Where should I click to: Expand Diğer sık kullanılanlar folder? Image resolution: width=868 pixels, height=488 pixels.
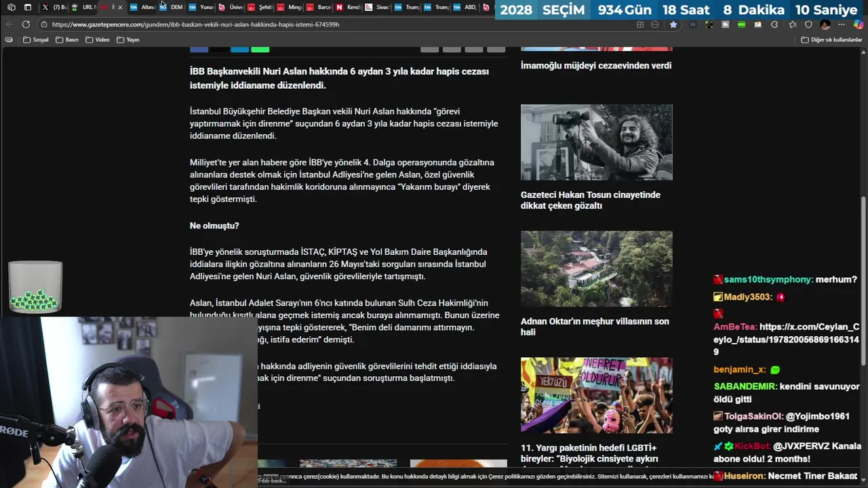[x=831, y=40]
